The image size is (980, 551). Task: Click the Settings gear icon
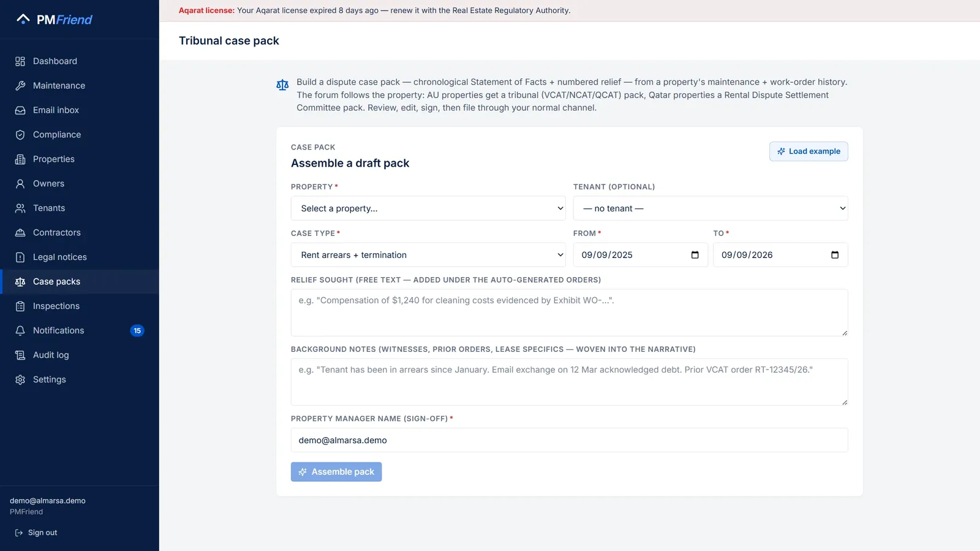[20, 379]
